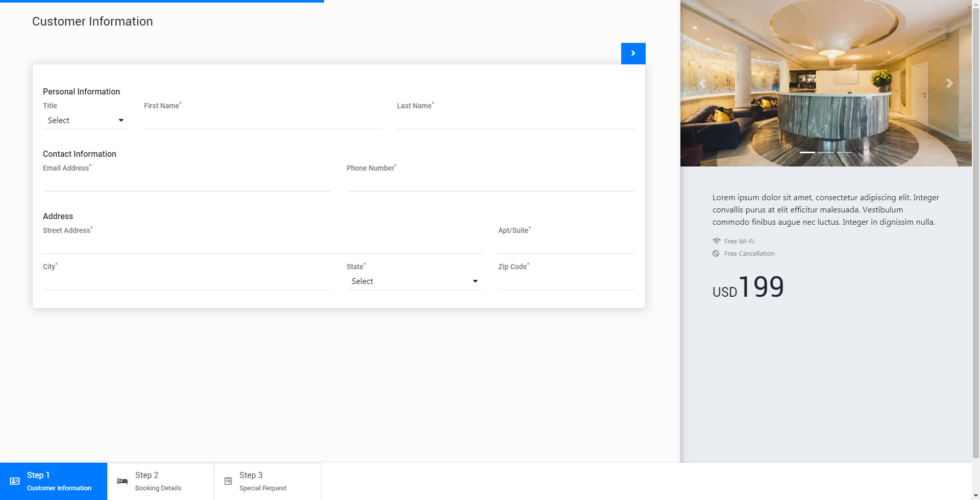Focus the Apt/Suite input field

pos(567,246)
